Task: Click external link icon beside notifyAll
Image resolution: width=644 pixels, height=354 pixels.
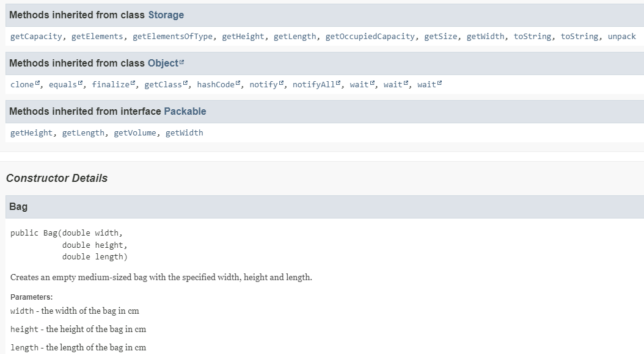Action: 338,84
